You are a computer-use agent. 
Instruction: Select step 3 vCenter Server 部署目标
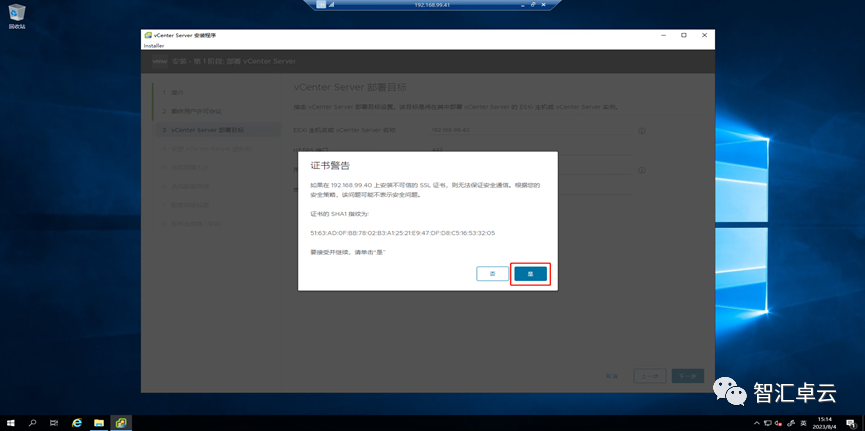218,130
